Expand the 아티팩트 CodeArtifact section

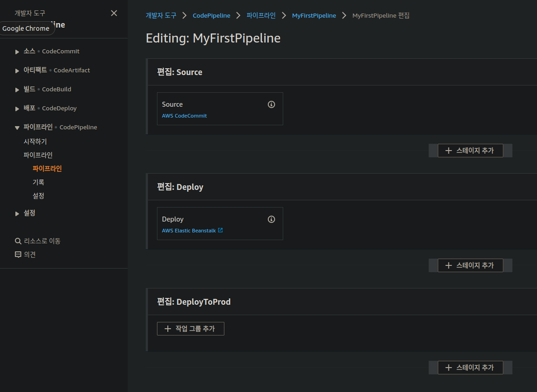(17, 71)
